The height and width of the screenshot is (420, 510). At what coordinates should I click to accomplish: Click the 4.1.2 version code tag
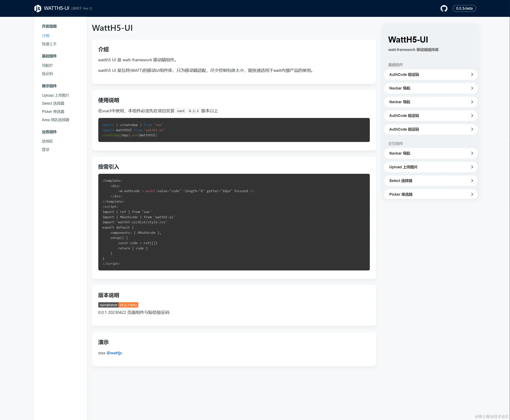tap(194, 111)
